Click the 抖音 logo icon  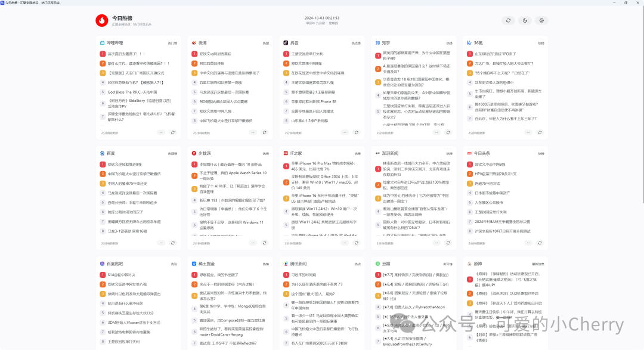coord(286,43)
